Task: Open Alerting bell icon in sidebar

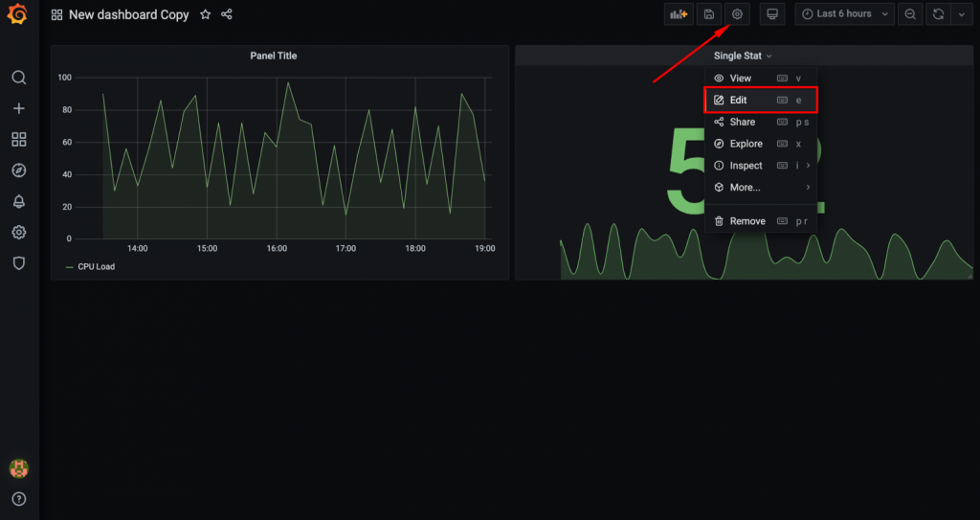Action: (18, 201)
